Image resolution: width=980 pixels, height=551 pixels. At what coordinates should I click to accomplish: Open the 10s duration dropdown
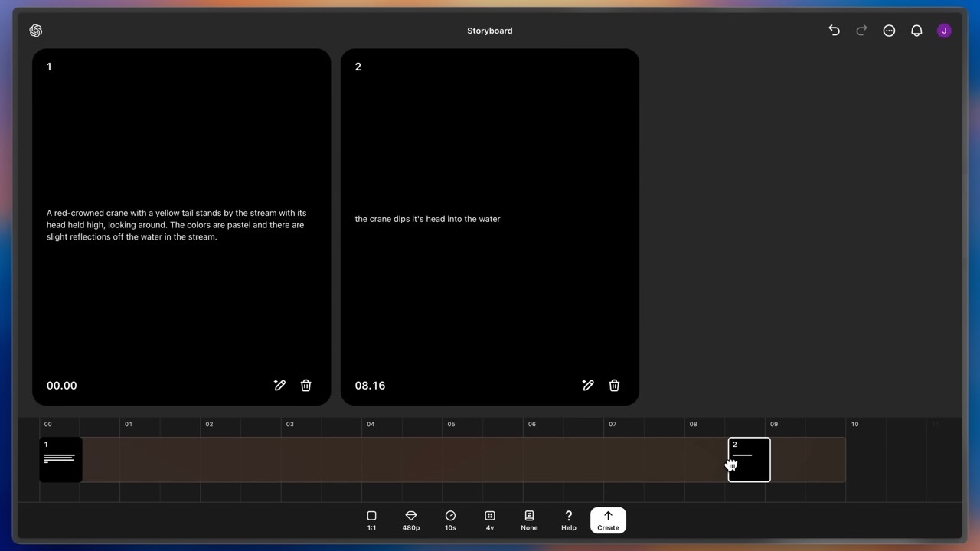(x=450, y=520)
